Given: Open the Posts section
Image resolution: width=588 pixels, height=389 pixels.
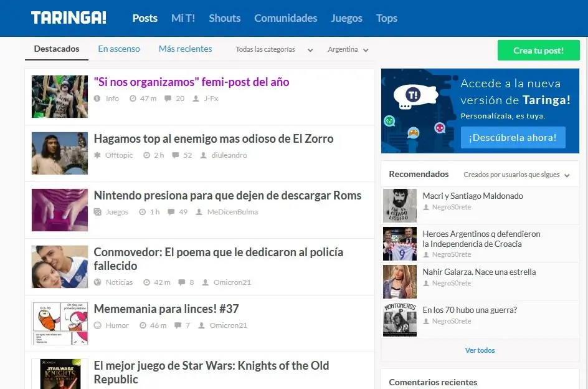Looking at the screenshot, I should [145, 18].
